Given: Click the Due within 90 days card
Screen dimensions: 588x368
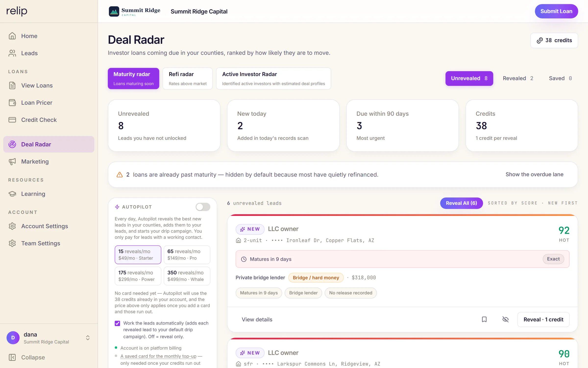Looking at the screenshot, I should [403, 125].
